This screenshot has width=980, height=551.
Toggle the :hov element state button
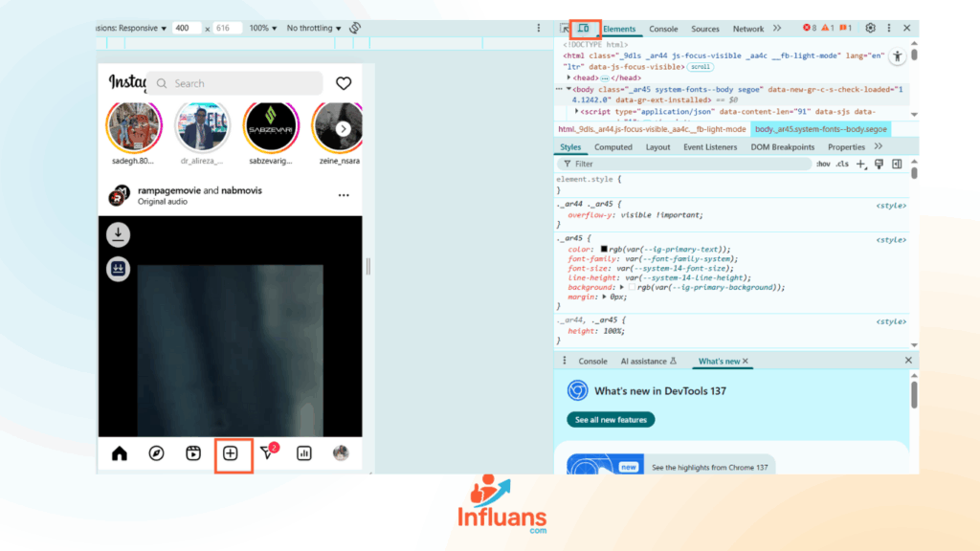[x=823, y=164]
